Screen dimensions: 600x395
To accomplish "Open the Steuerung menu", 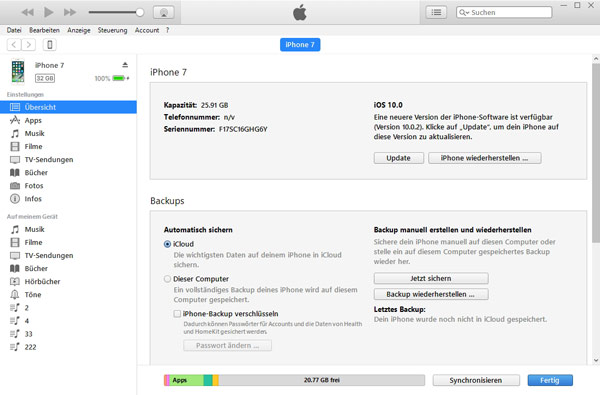I will coord(112,30).
